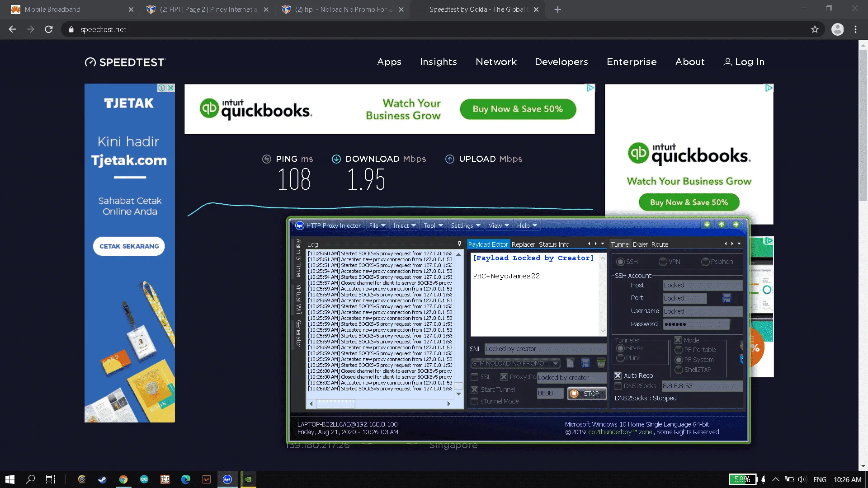The width and height of the screenshot is (868, 488).
Task: Expand the GTM NOLOAD NO PROMO config dropdown
Action: pyautogui.click(x=556, y=363)
